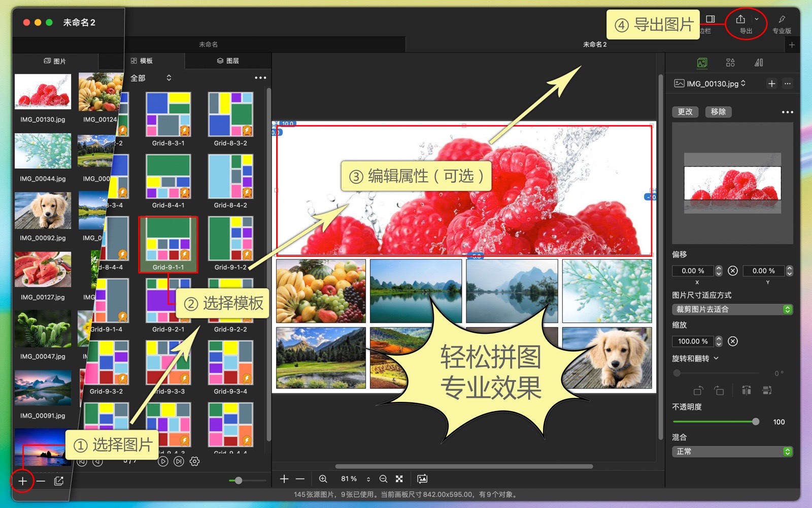Click the opacity (不透明度) slider handle
The width and height of the screenshot is (812, 508).
[756, 422]
